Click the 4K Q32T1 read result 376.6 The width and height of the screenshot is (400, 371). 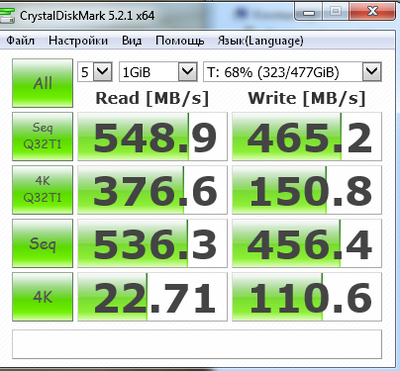[x=152, y=190]
